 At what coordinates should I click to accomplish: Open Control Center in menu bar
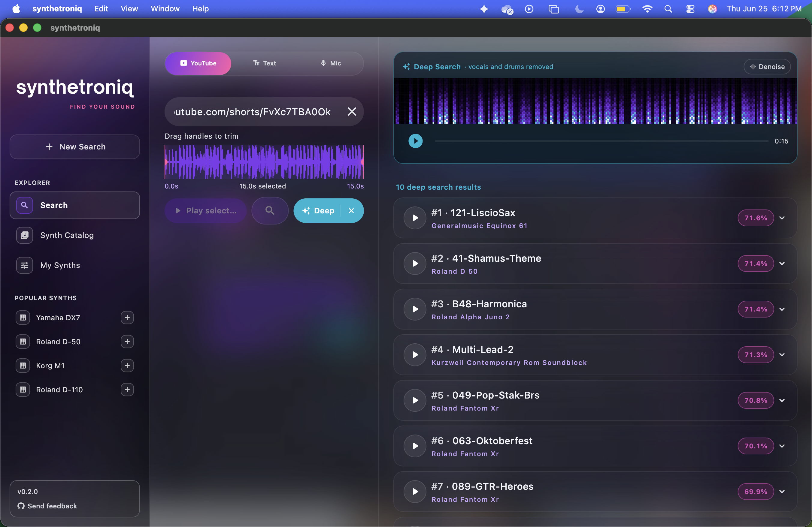click(x=690, y=9)
